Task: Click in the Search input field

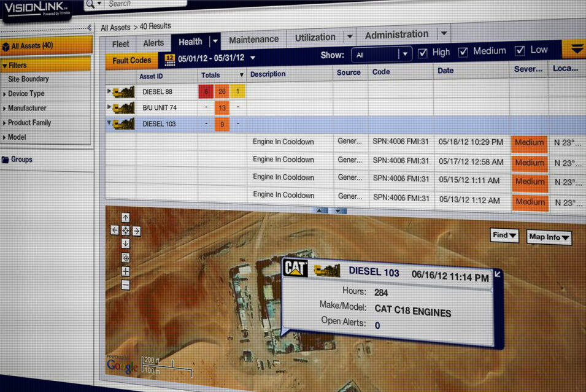Action: coord(146,3)
